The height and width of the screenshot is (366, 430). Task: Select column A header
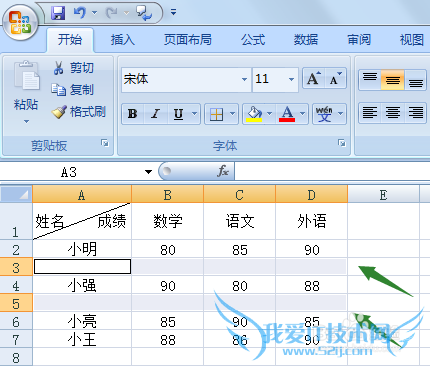[82, 194]
